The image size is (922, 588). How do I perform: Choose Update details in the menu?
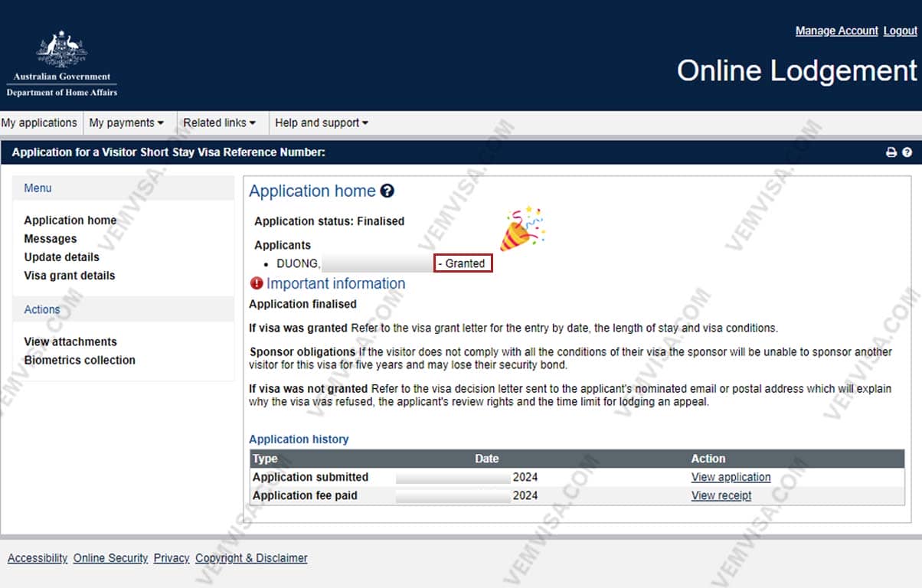point(62,257)
